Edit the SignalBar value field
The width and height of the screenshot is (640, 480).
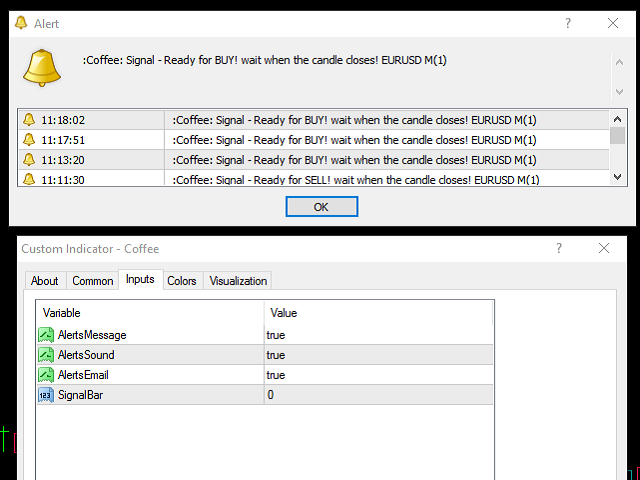click(x=378, y=395)
